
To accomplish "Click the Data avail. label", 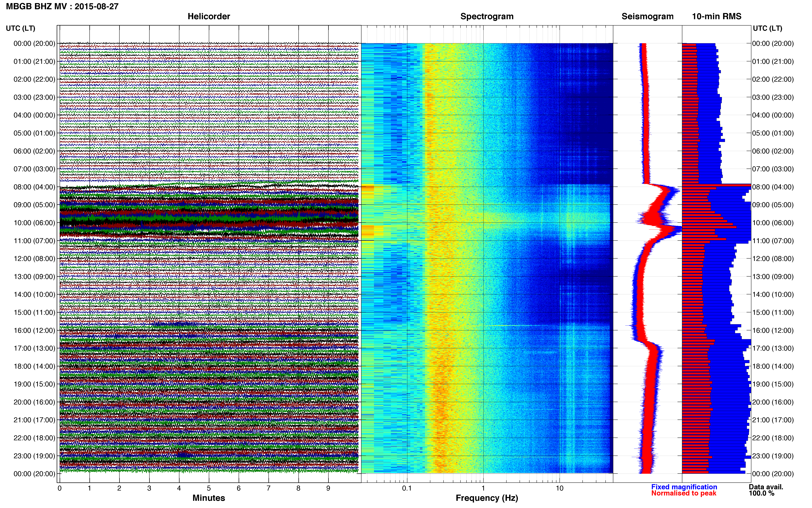I will click(x=766, y=487).
